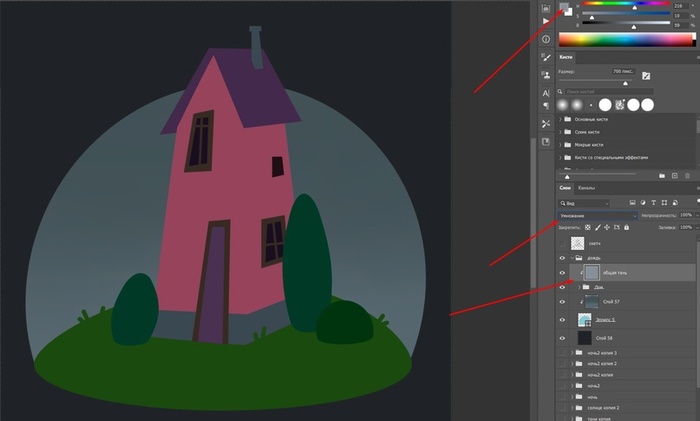Hide layer Слой 57
700x421 pixels.
pyautogui.click(x=562, y=302)
